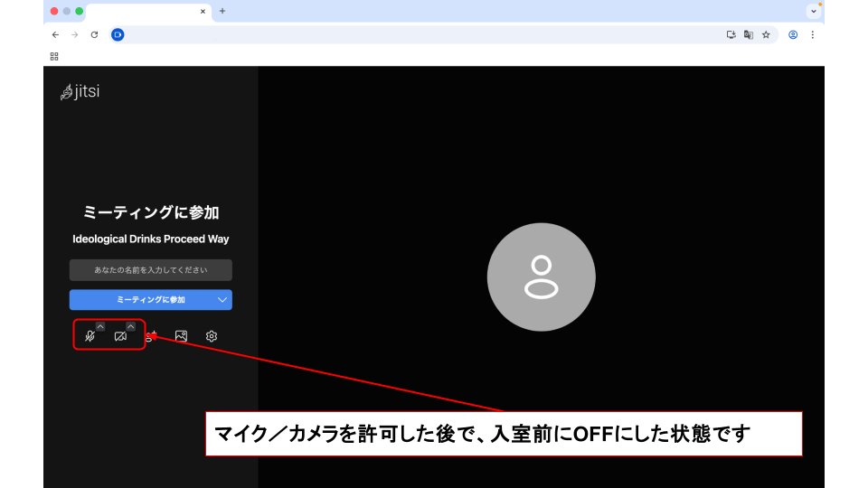Open Google Translate icon in address bar
The width and height of the screenshot is (868, 488).
click(749, 34)
